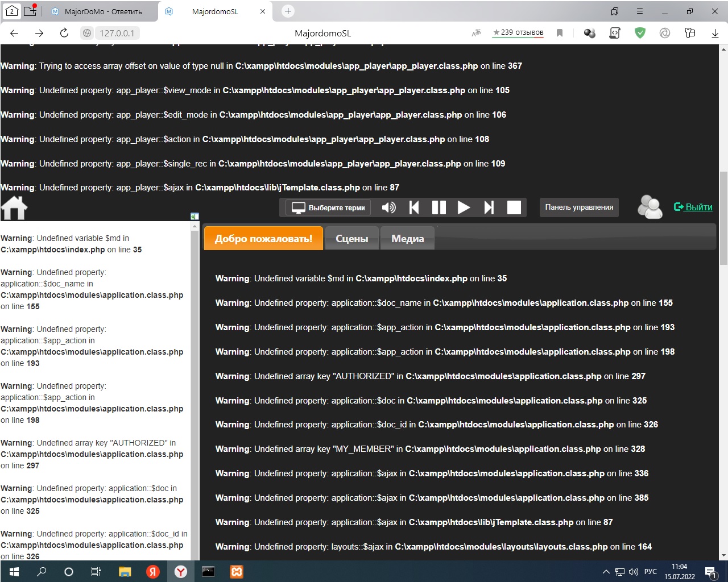Viewport: 728px width, 582px height.
Task: Open Cortana from the taskbar
Action: (x=68, y=572)
